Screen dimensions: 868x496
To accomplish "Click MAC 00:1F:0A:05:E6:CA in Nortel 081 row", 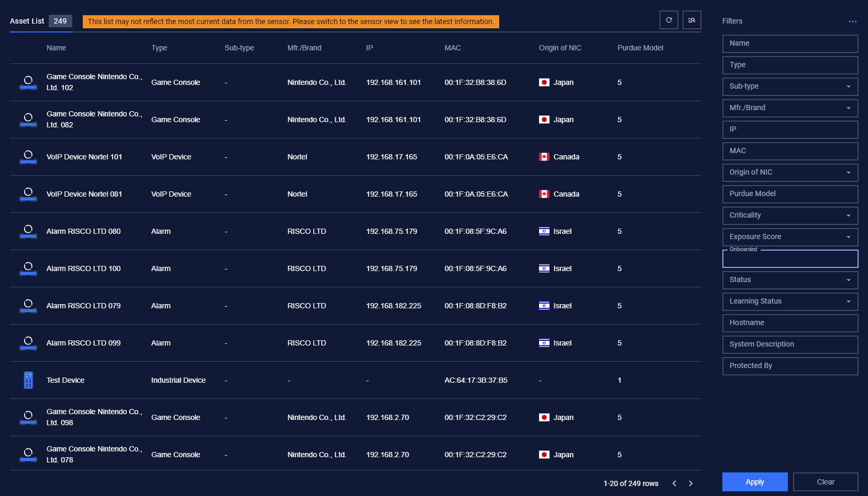I will click(x=476, y=194).
